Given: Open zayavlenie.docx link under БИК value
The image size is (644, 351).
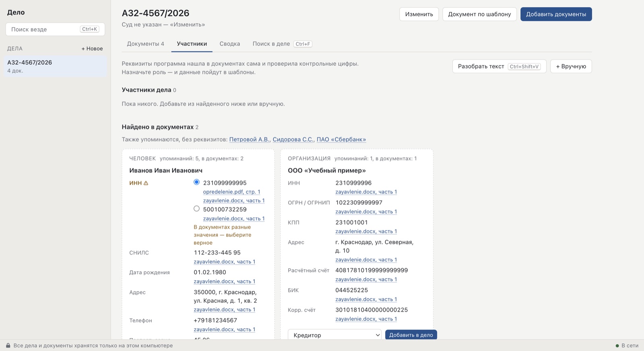Looking at the screenshot, I should point(366,299).
